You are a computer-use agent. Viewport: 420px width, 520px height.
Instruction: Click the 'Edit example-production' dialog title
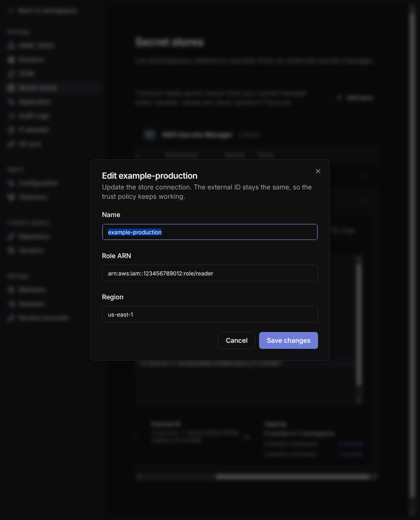[x=150, y=176]
